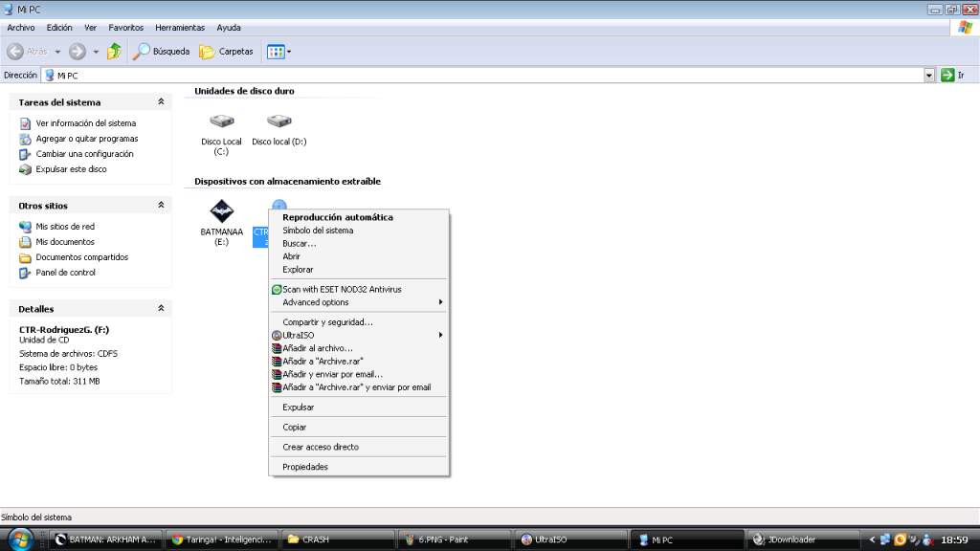Image resolution: width=980 pixels, height=551 pixels.
Task: Switch to BATMAN: ARKHAM taskbar window
Action: click(105, 540)
